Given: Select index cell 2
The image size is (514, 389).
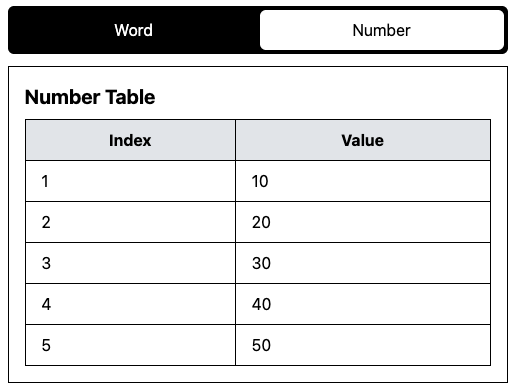Looking at the screenshot, I should point(130,222).
